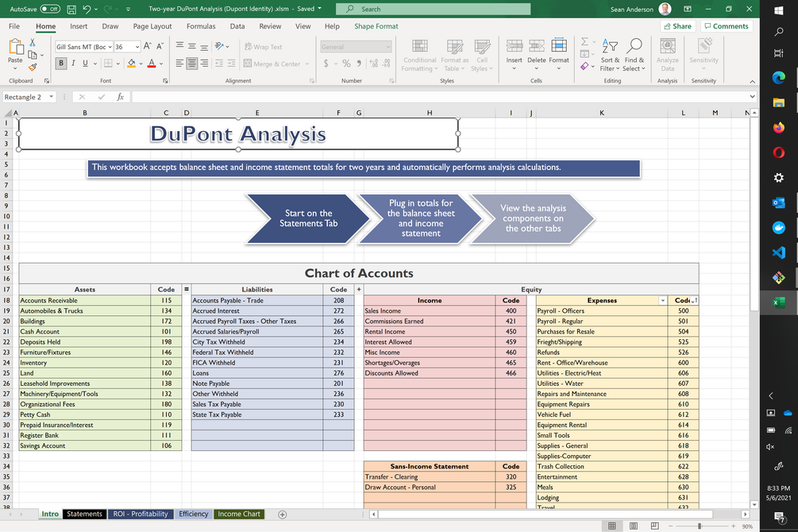Image resolution: width=798 pixels, height=532 pixels.
Task: Click inside the formula bar
Action: (x=238, y=96)
